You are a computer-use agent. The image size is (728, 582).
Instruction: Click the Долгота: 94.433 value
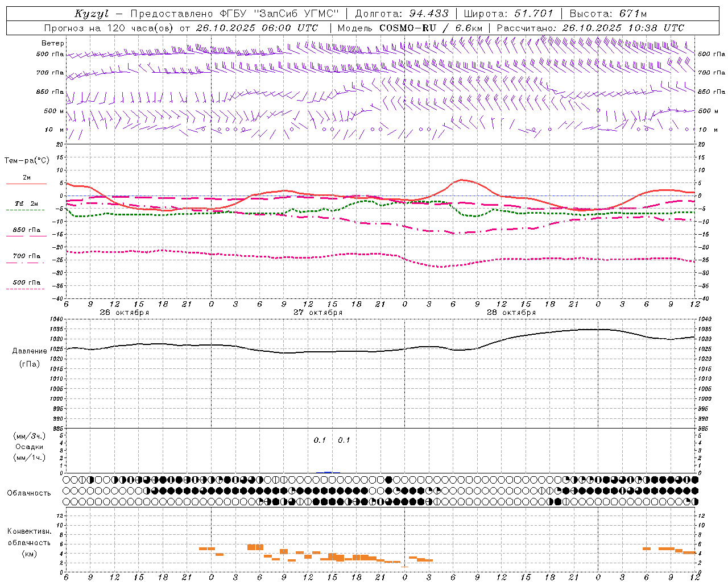(x=402, y=14)
